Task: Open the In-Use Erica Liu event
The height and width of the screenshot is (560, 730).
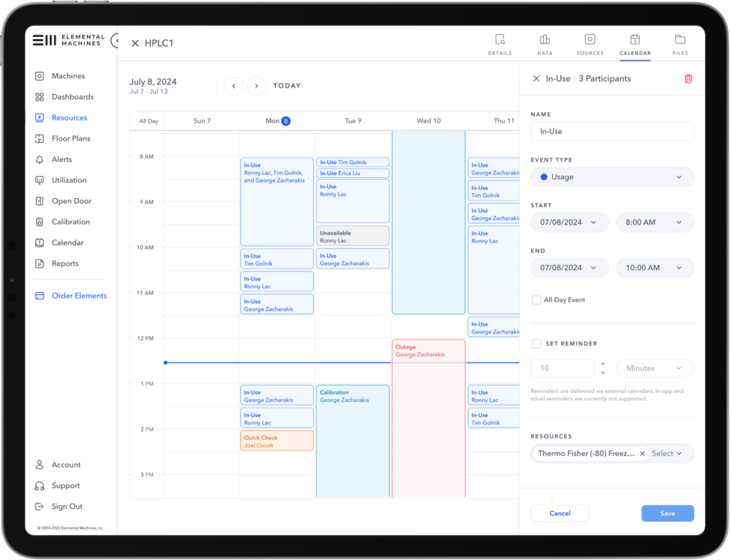Action: [x=352, y=173]
